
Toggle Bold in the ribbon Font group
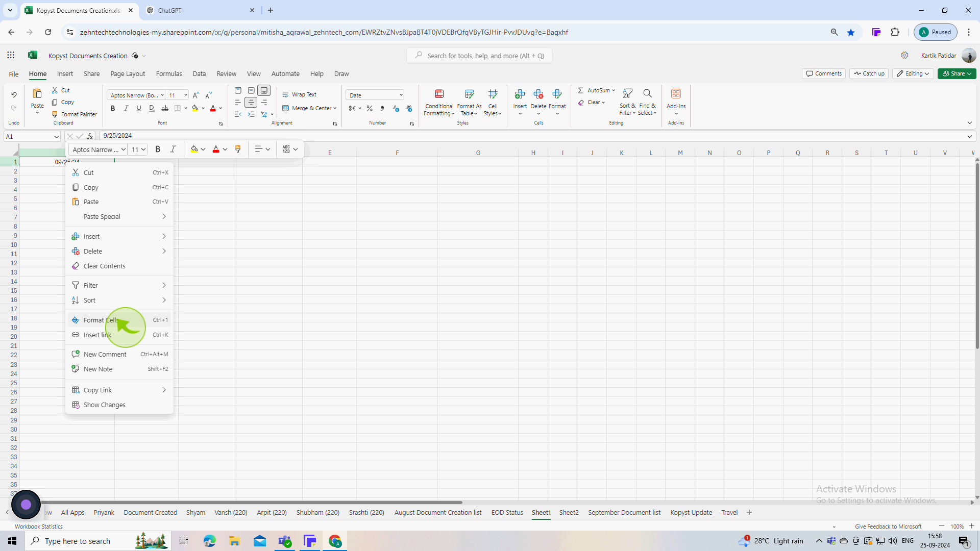click(113, 108)
